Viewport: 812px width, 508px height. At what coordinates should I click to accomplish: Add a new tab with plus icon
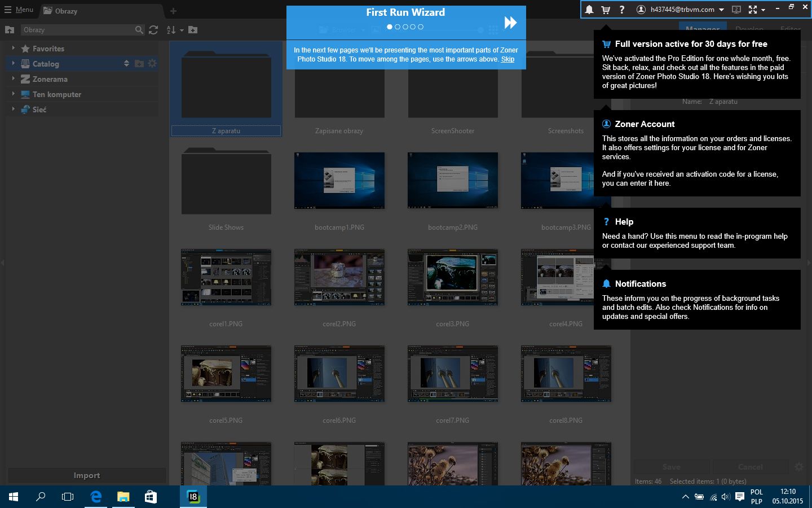click(173, 11)
